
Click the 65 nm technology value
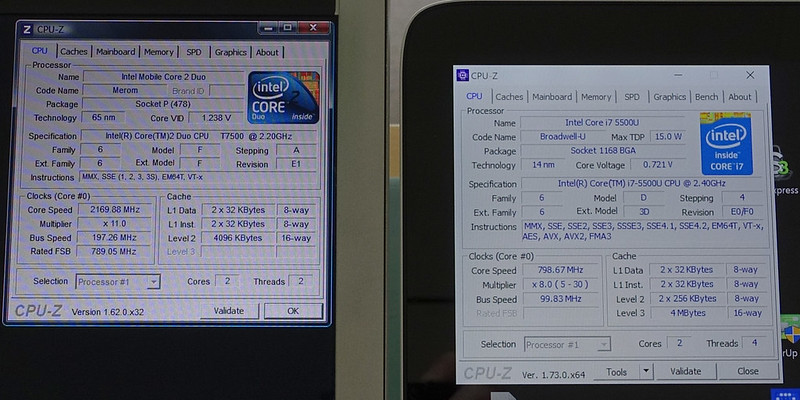coord(104,117)
